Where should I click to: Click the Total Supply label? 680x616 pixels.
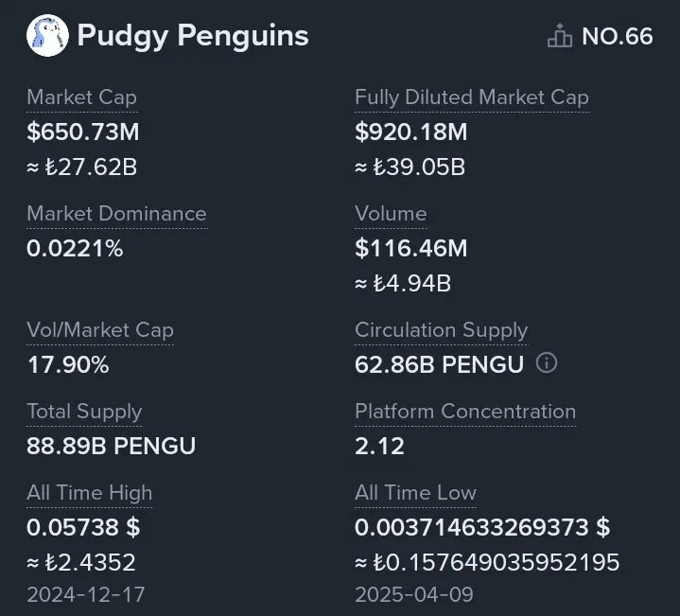[x=84, y=412]
